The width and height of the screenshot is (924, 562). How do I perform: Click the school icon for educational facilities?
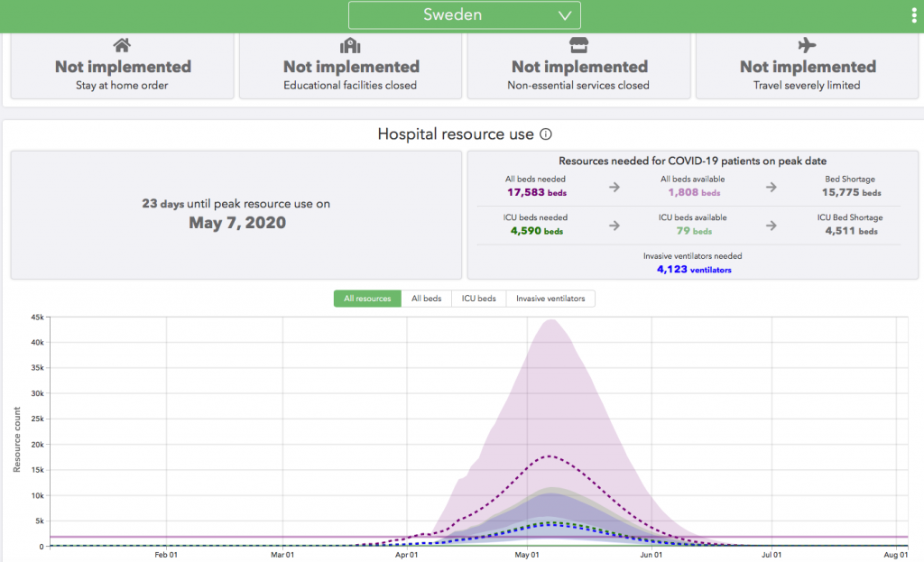[x=350, y=45]
